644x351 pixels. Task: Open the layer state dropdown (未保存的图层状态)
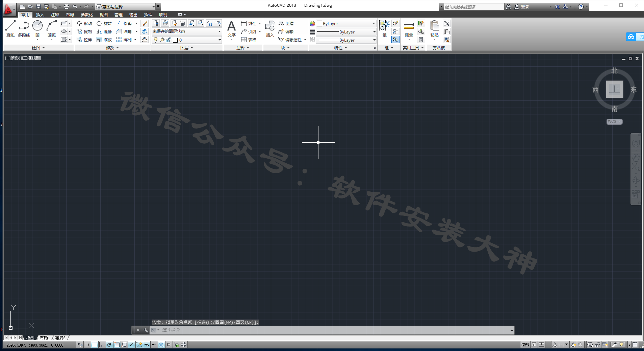coord(186,31)
